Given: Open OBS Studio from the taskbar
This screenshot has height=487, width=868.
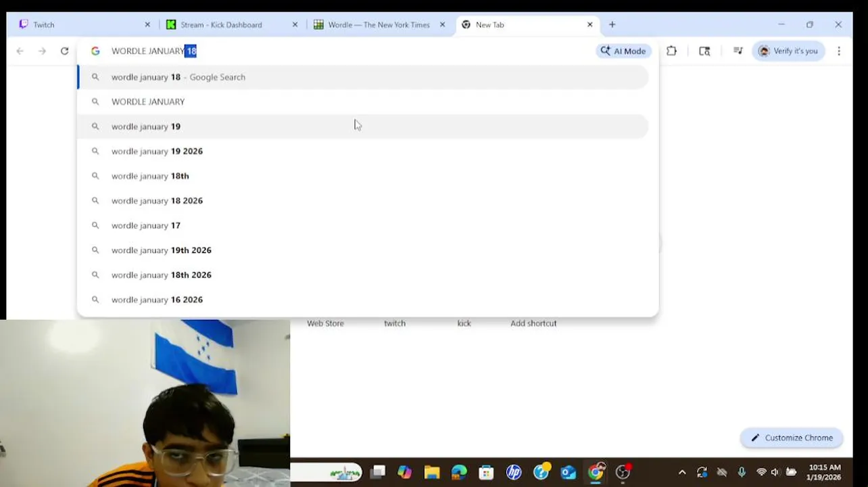Looking at the screenshot, I should tap(623, 471).
